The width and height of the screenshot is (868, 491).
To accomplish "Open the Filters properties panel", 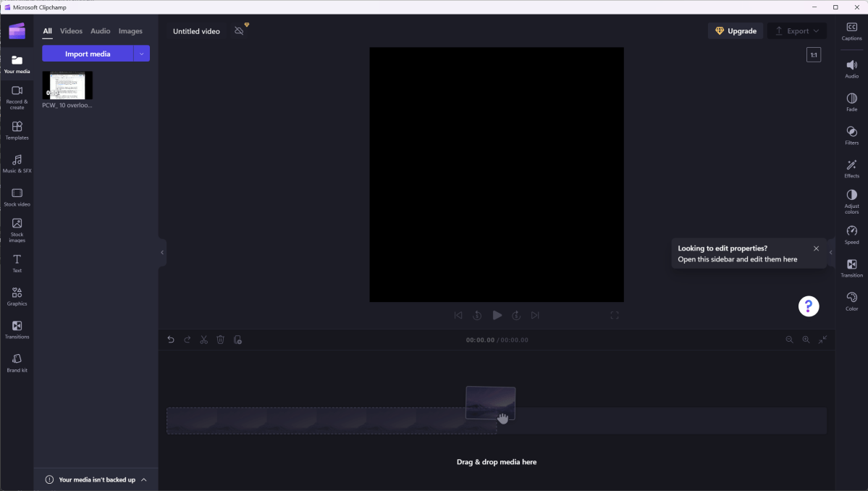I will tap(851, 135).
